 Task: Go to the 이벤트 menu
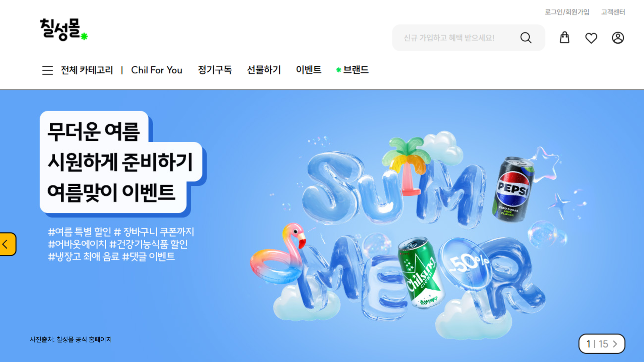coord(309,70)
